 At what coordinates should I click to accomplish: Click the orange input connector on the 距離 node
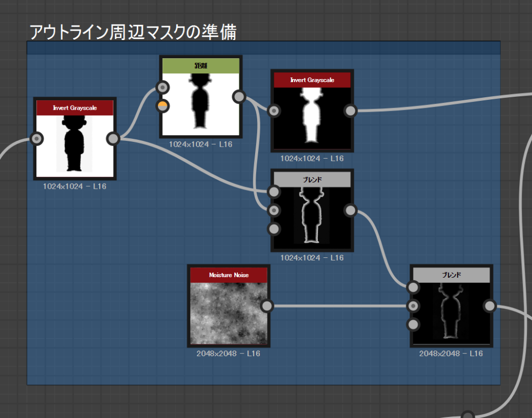(163, 106)
